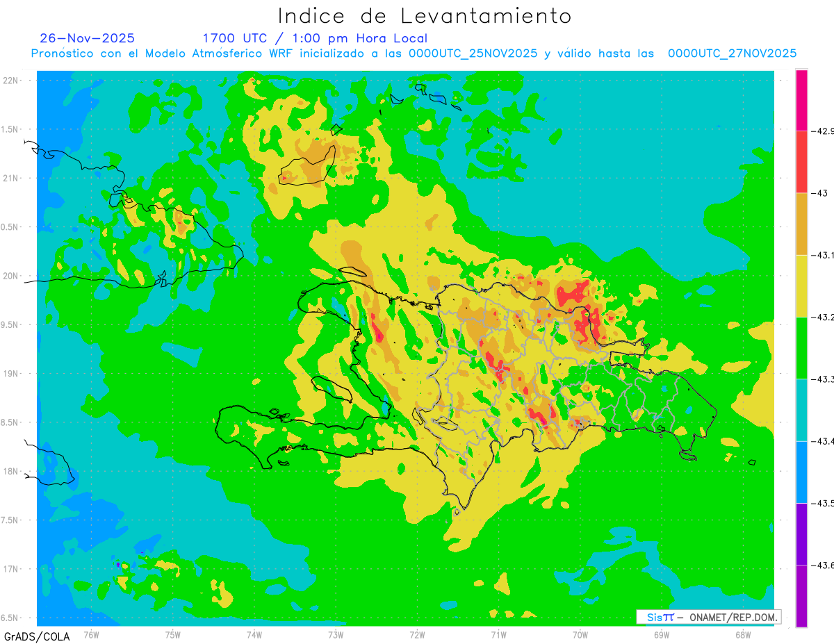834x644 pixels.
Task: Click the 17N latitude label
Action: click(x=10, y=569)
